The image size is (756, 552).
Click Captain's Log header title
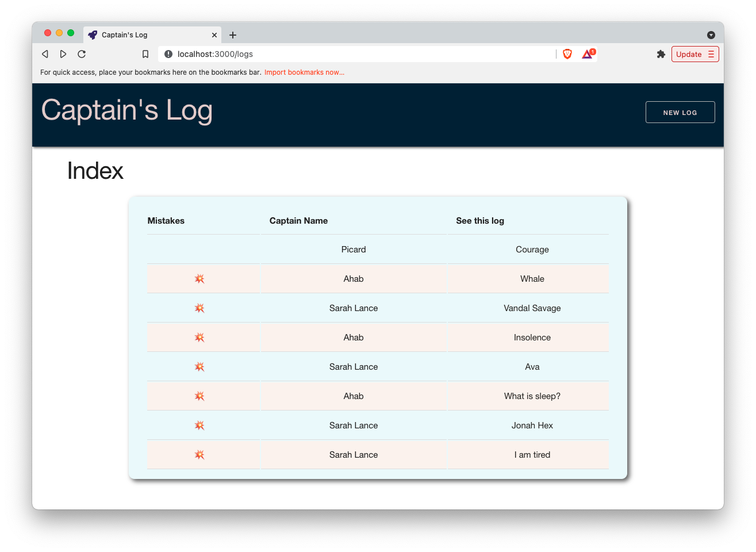click(127, 110)
